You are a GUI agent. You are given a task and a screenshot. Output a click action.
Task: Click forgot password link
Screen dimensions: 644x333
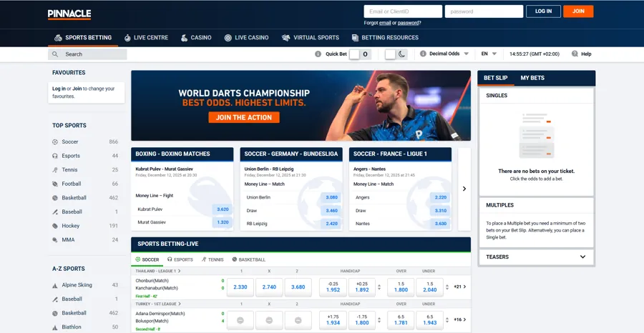pos(409,23)
